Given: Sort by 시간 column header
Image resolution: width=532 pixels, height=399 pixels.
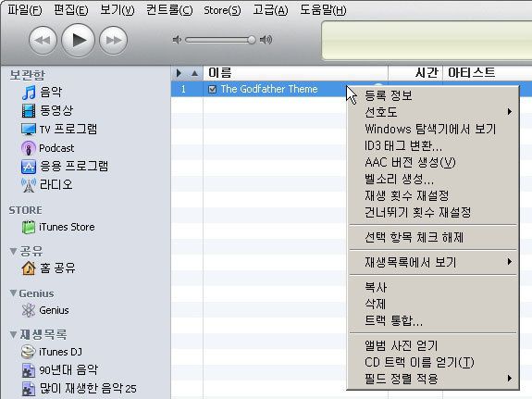Looking at the screenshot, I should [415, 73].
